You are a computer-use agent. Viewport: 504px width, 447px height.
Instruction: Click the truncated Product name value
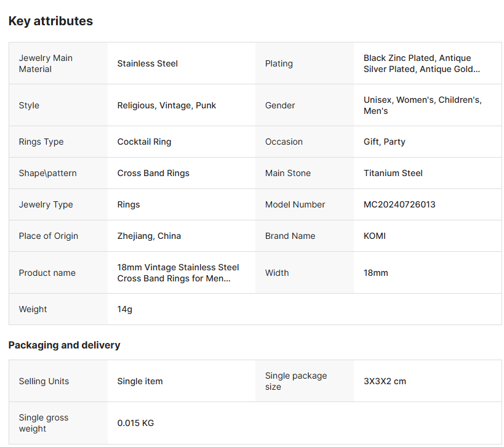(x=178, y=273)
